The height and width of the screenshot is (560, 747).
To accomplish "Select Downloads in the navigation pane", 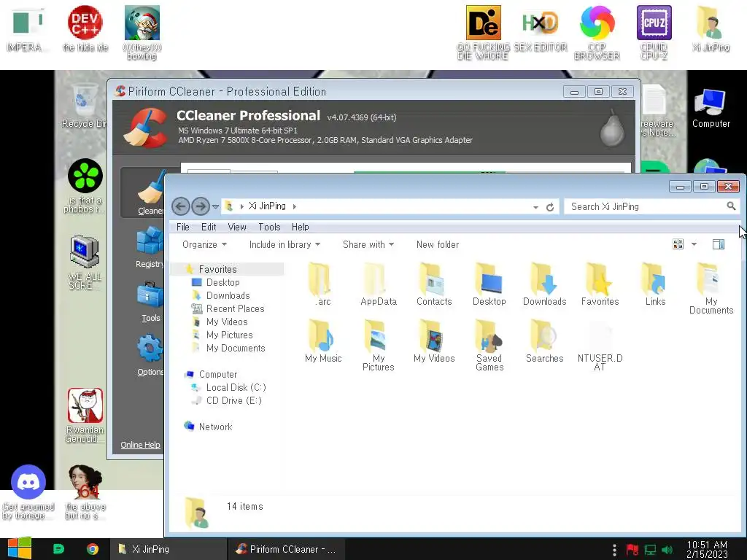I will point(228,296).
